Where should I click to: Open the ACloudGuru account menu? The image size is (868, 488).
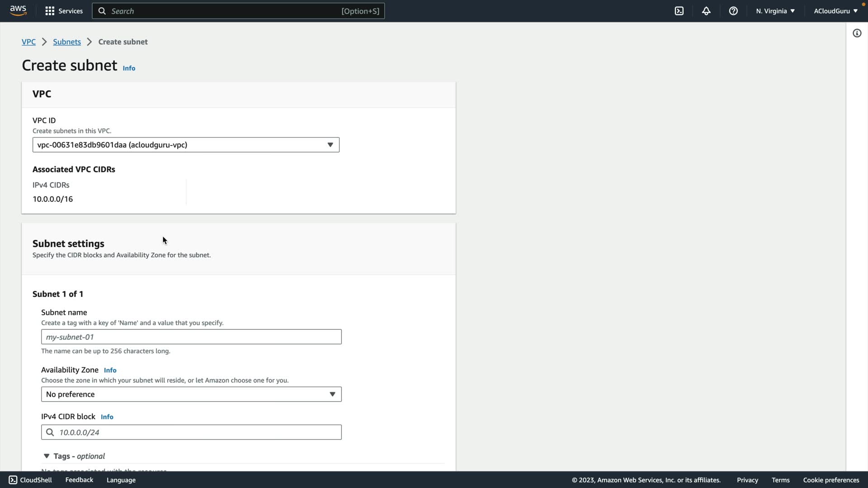pos(835,11)
